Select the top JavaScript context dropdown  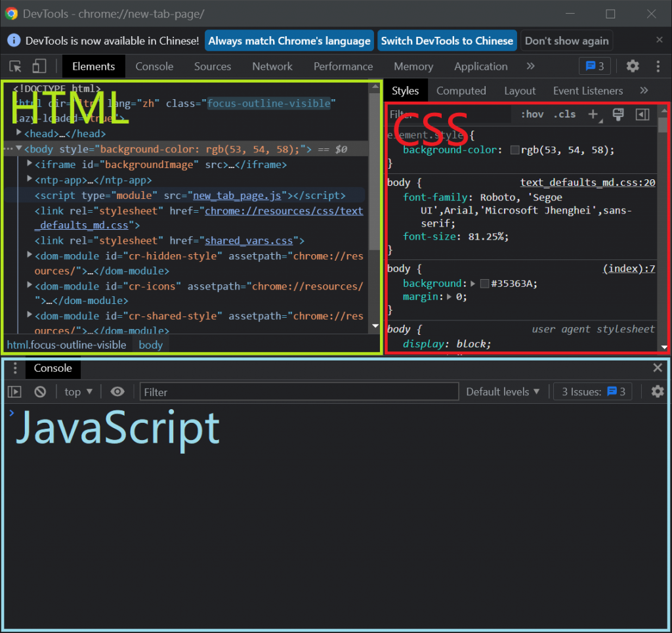click(x=79, y=392)
